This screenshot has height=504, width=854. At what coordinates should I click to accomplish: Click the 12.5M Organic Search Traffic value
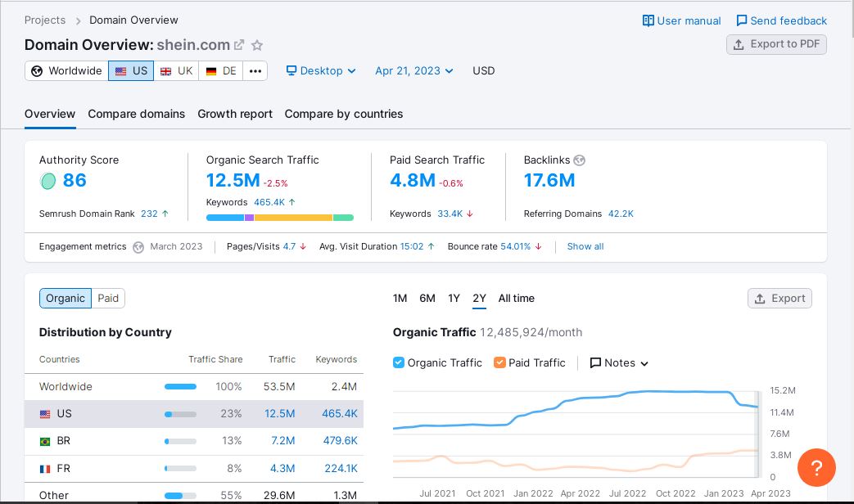coord(233,180)
